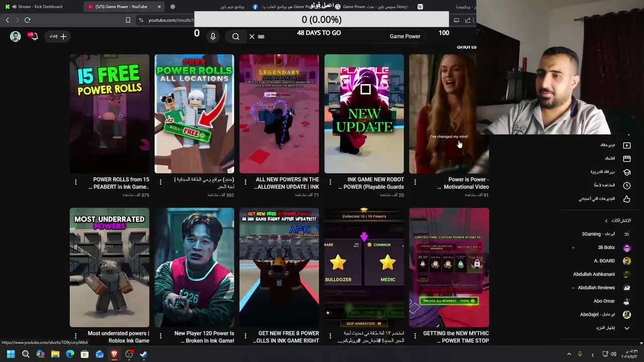Open the Most Underrated Powers thumbnail
The image size is (644, 362).
109,267
